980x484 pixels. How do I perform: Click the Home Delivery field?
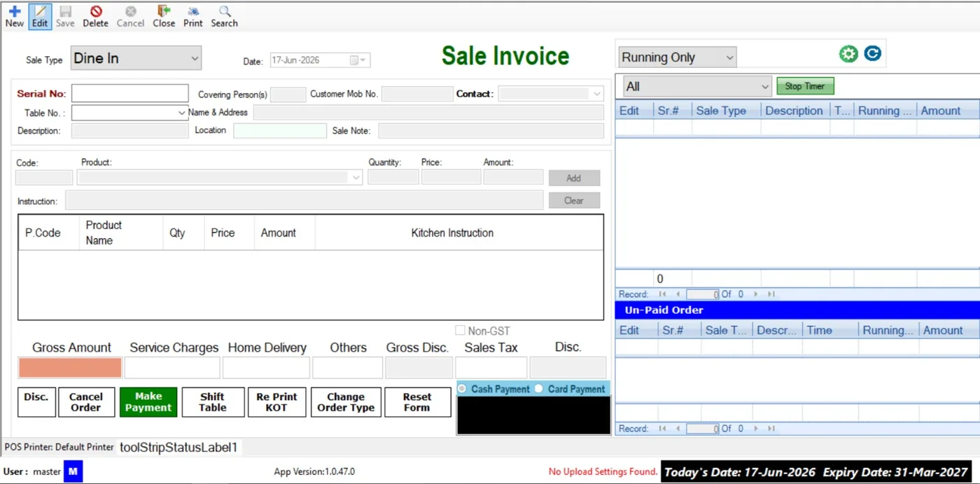point(266,368)
